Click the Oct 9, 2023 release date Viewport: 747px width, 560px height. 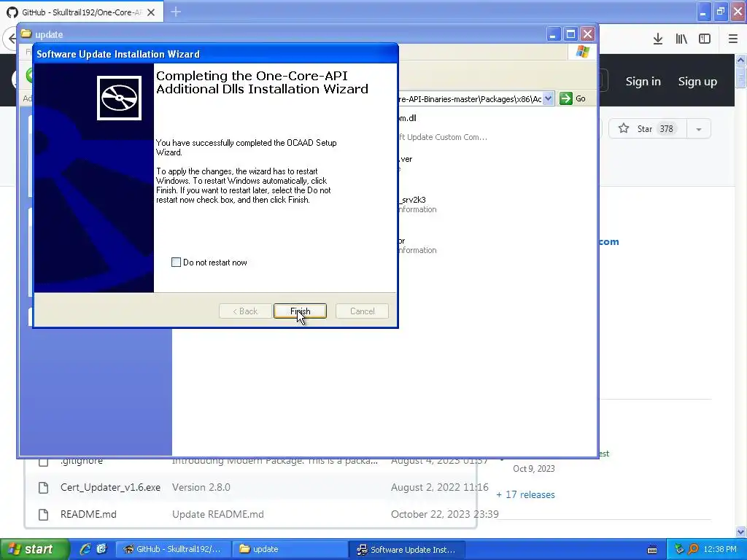(533, 469)
